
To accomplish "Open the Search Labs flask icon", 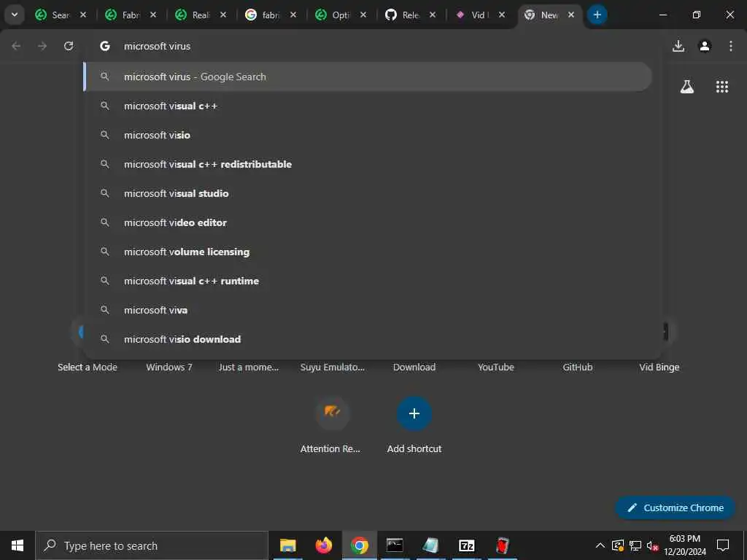I will point(687,87).
